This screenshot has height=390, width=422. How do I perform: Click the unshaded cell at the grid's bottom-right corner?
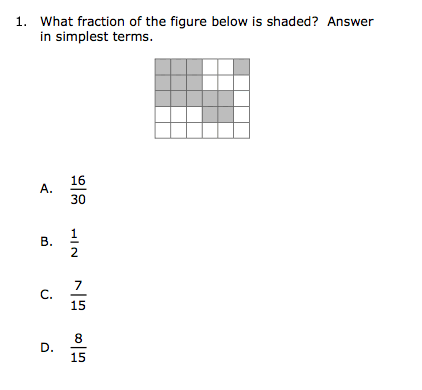tap(242, 130)
